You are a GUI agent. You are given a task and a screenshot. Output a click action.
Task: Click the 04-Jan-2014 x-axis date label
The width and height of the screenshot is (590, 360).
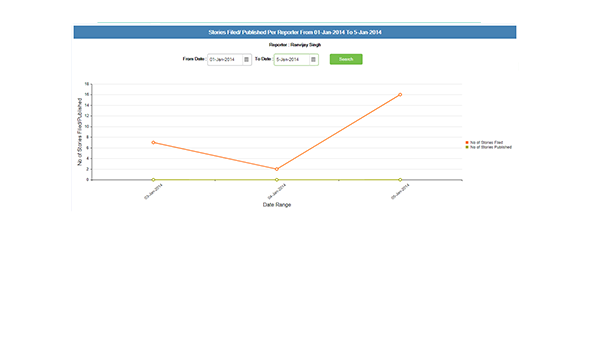click(x=277, y=191)
